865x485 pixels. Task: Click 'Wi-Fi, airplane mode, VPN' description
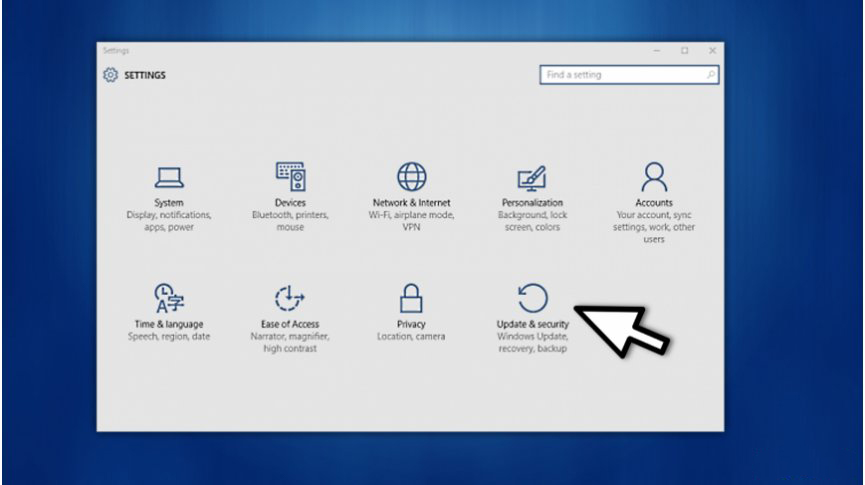412,221
